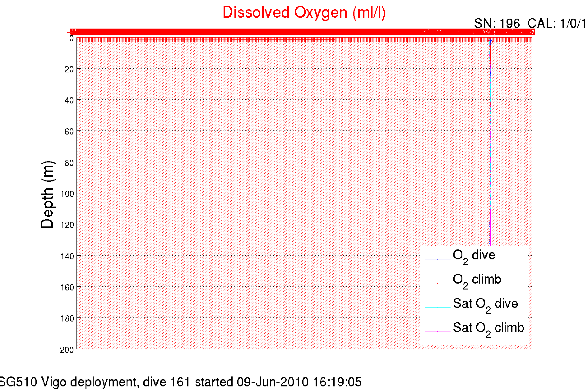The width and height of the screenshot is (588, 392).
Task: Click the blue O2 dive legend line
Action: point(438,259)
